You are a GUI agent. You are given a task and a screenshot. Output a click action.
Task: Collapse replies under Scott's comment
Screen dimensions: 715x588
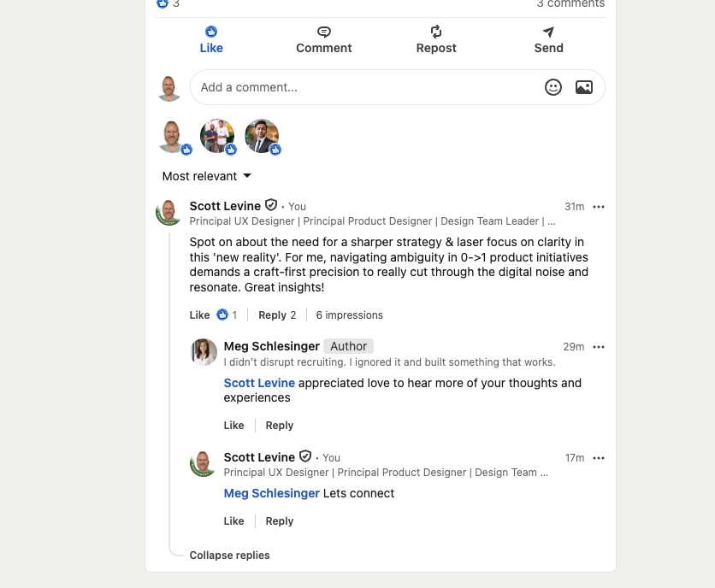coord(229,555)
